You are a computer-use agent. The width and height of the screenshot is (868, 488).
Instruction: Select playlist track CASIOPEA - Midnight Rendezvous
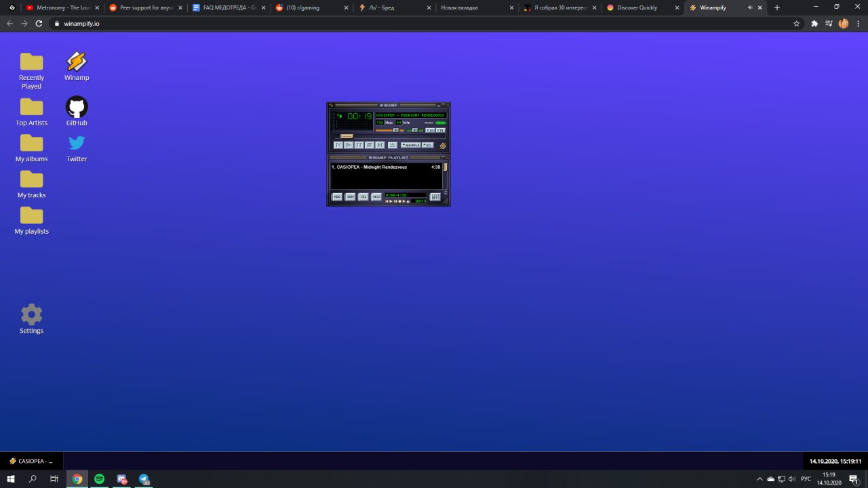[x=386, y=167]
